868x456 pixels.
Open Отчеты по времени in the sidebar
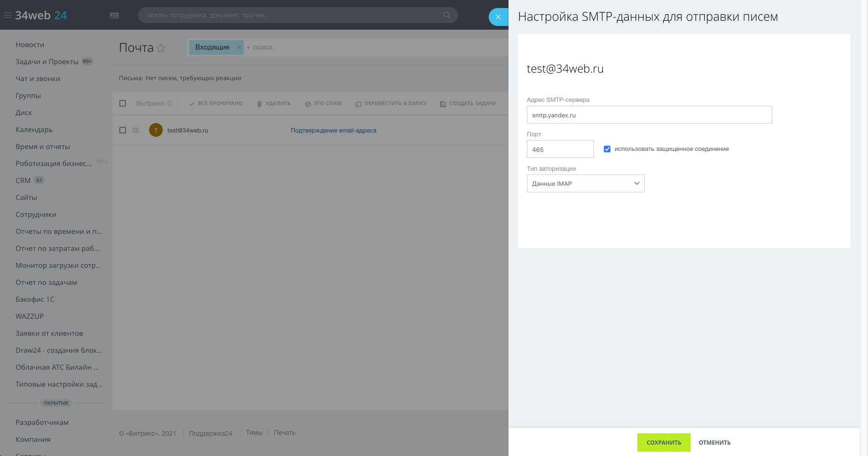(59, 232)
